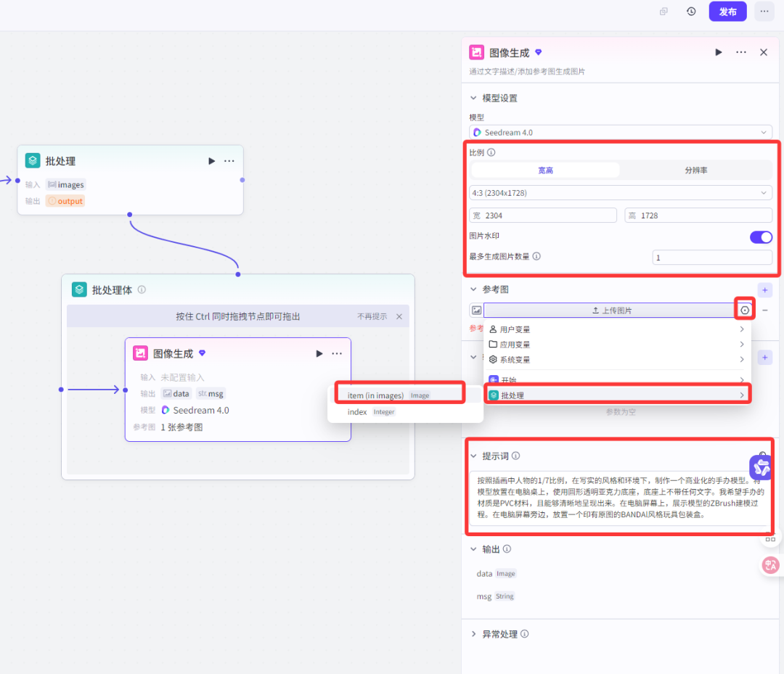Open more options in 图像生成 panel header
The height and width of the screenshot is (674, 784).
(741, 52)
